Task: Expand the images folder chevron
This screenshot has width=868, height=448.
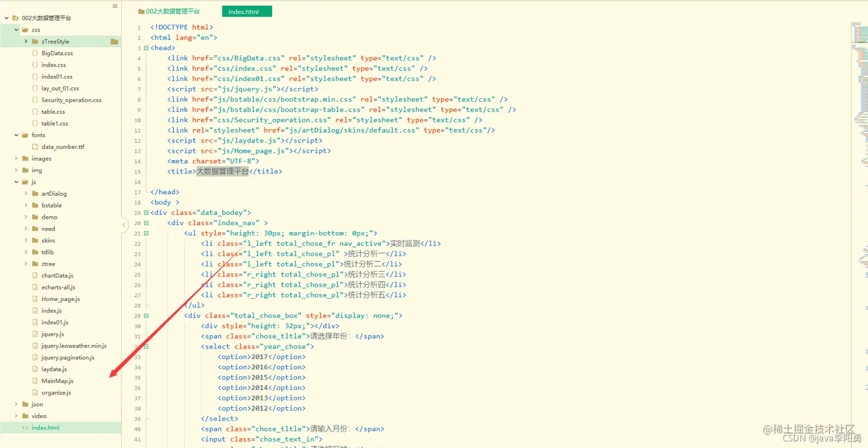Action: (16, 159)
